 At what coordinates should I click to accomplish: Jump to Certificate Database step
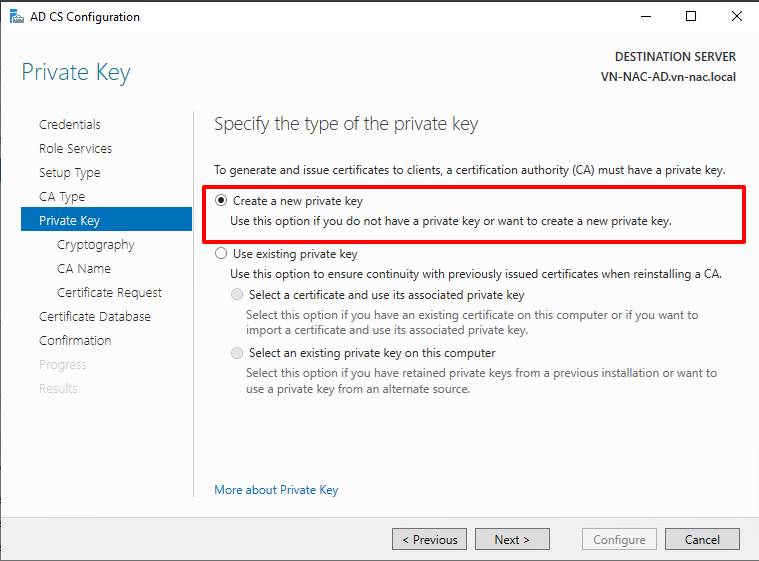(x=95, y=316)
